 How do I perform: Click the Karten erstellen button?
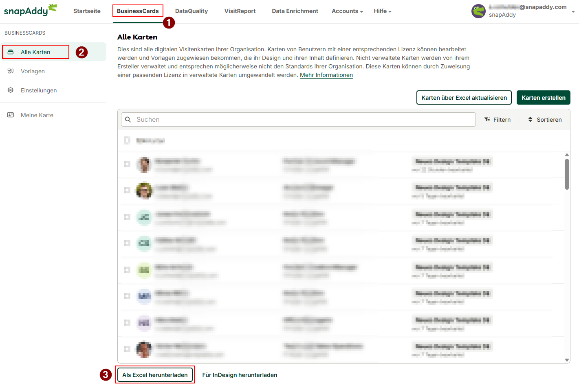[x=544, y=97]
